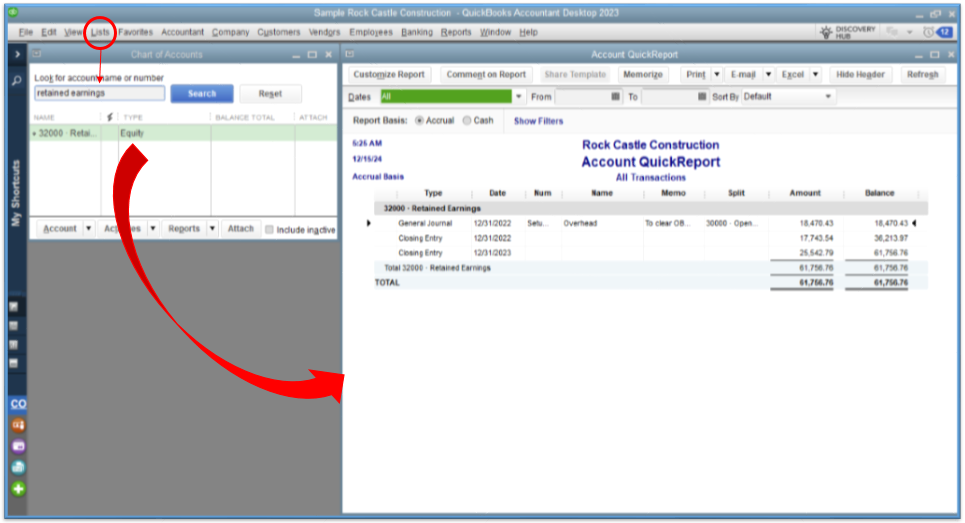This screenshot has height=523, width=965.
Task: Click the Refresh button
Action: (923, 74)
